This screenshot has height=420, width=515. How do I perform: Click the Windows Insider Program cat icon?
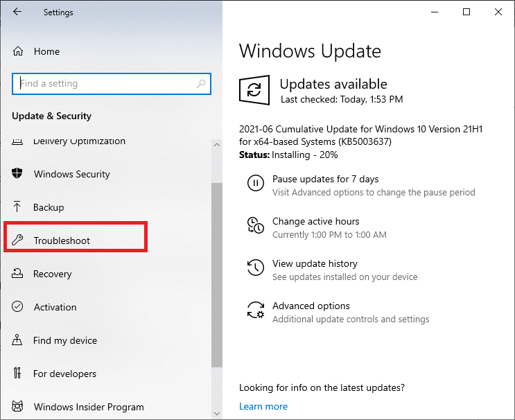point(17,407)
